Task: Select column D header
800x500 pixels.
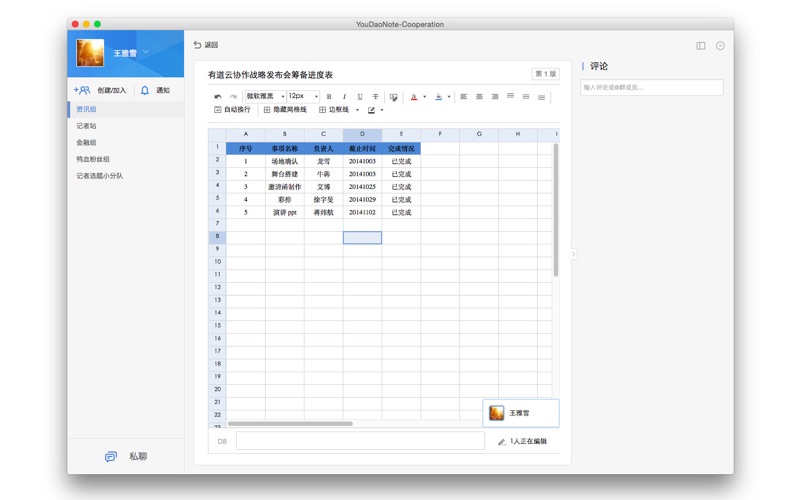Action: (x=362, y=135)
